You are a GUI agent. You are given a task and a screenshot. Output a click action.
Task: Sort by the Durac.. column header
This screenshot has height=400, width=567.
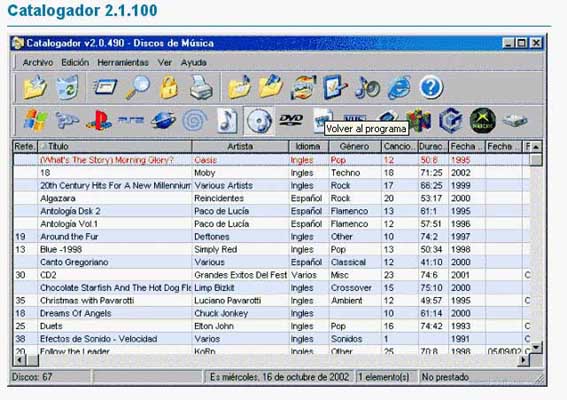pyautogui.click(x=433, y=146)
